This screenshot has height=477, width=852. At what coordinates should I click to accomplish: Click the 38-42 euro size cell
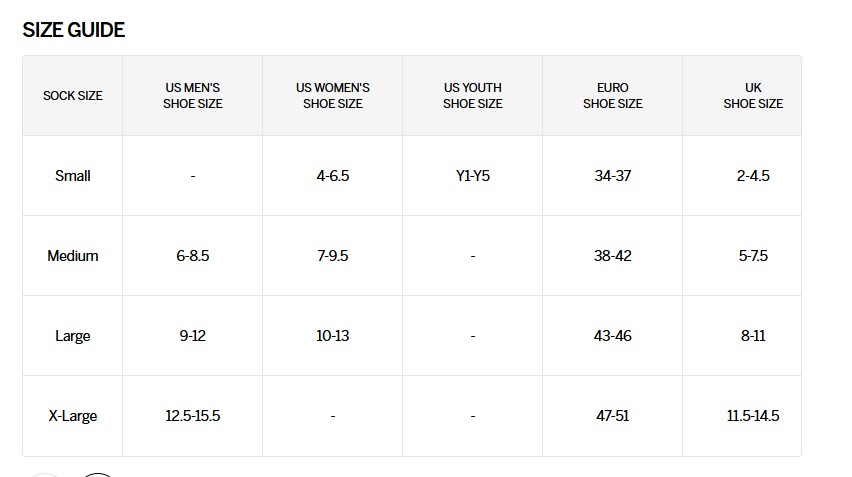coord(612,256)
